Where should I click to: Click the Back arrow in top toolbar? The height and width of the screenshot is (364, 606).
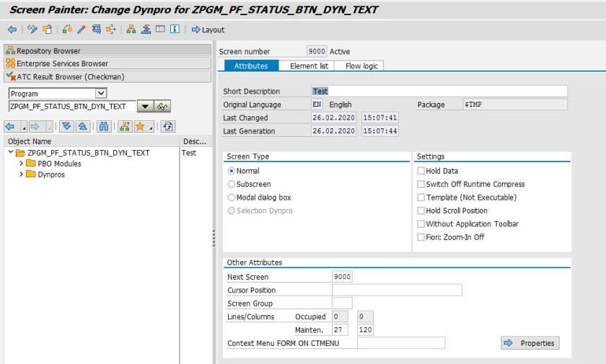(12, 30)
